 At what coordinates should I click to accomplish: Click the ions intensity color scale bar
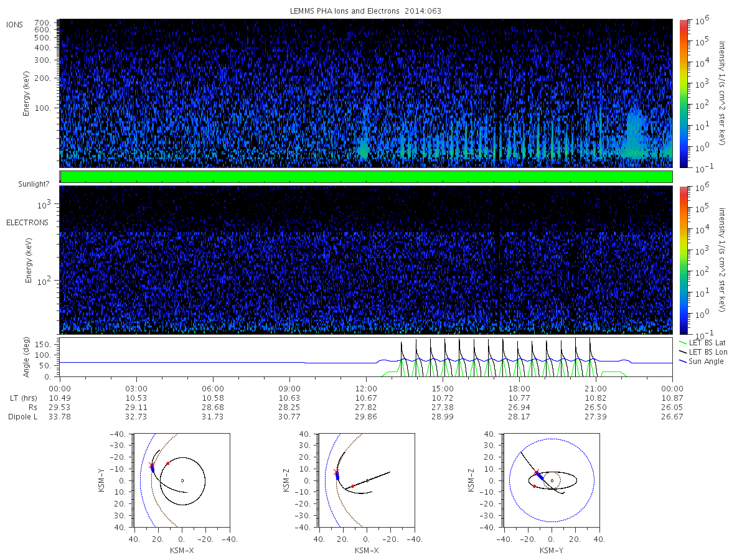(683, 93)
